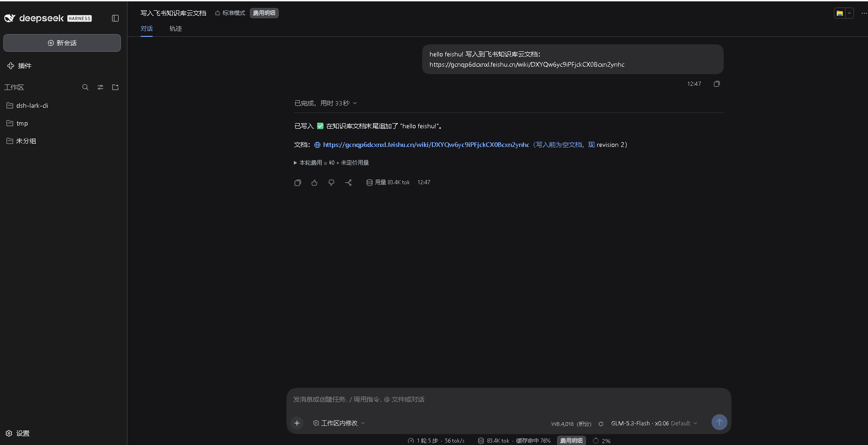868x445 pixels.
Task: Open the plugins (插件) entry
Action: (x=19, y=66)
